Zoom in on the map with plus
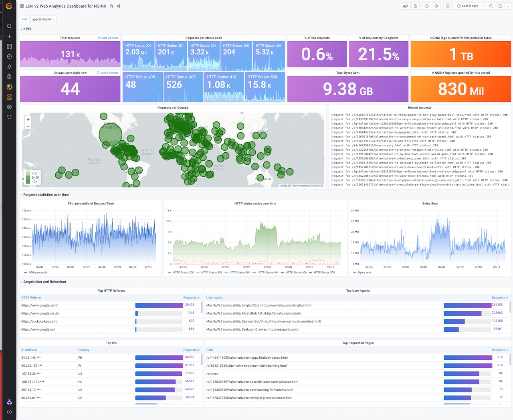 [x=28, y=119]
